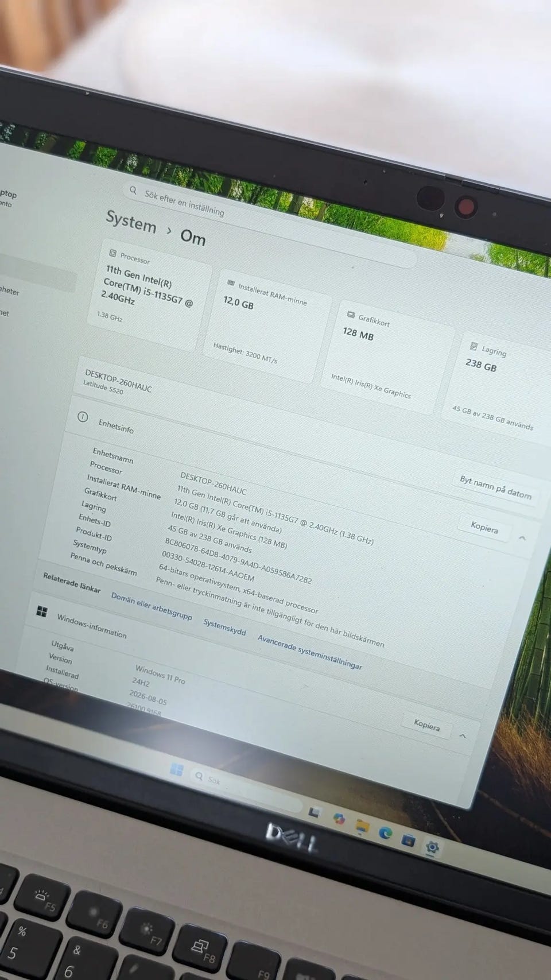Click '12,0 GB (11,7 GB går att använda)' value
Image resolution: width=551 pixels, height=980 pixels.
pos(228,516)
